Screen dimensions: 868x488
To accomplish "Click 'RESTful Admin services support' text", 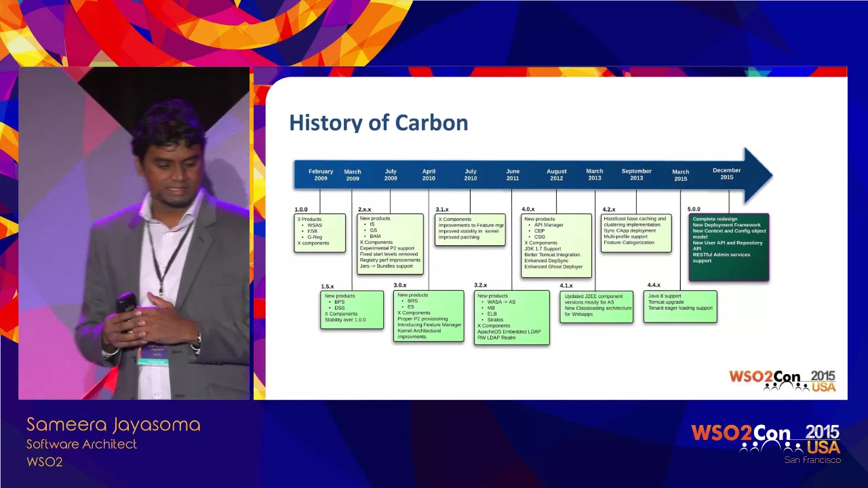I will (x=722, y=258).
